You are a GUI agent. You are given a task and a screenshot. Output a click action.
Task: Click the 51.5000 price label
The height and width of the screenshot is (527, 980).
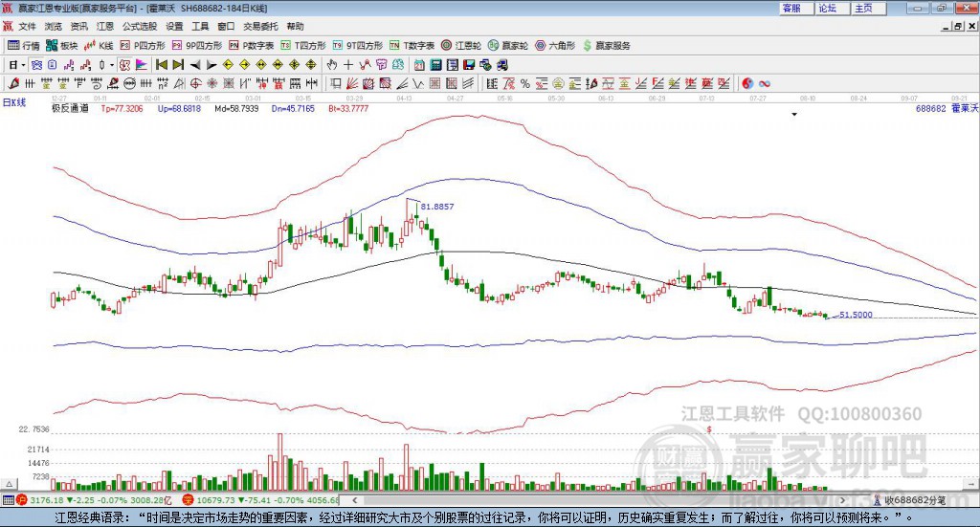[x=856, y=315]
